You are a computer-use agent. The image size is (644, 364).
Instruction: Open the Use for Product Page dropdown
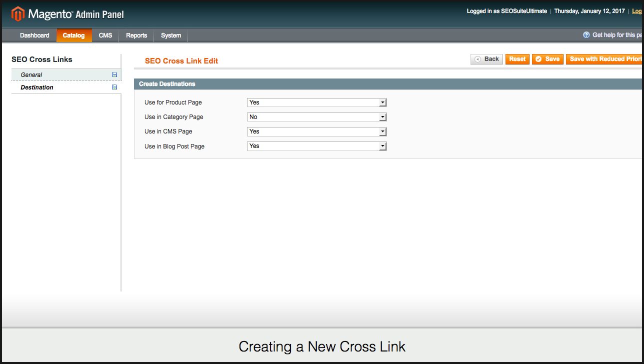coord(316,102)
